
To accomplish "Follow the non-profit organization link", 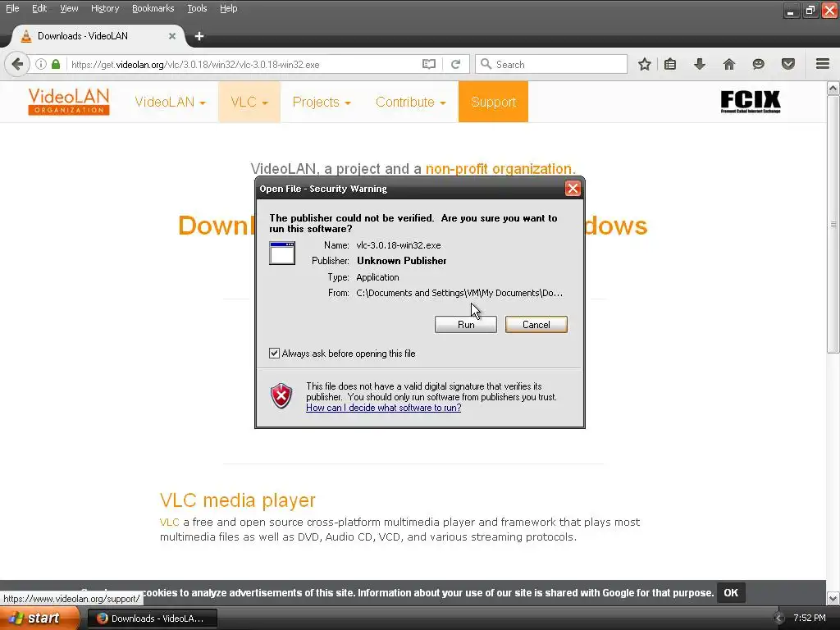I will point(498,169).
